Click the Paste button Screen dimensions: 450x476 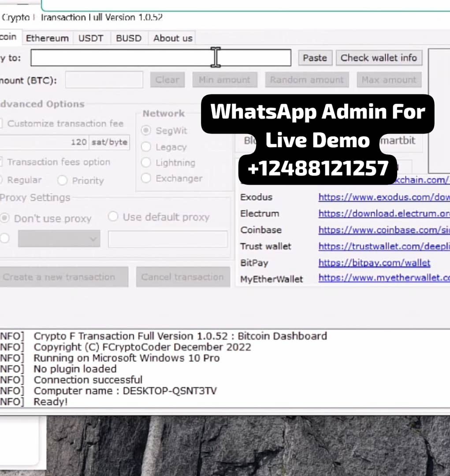coord(315,58)
